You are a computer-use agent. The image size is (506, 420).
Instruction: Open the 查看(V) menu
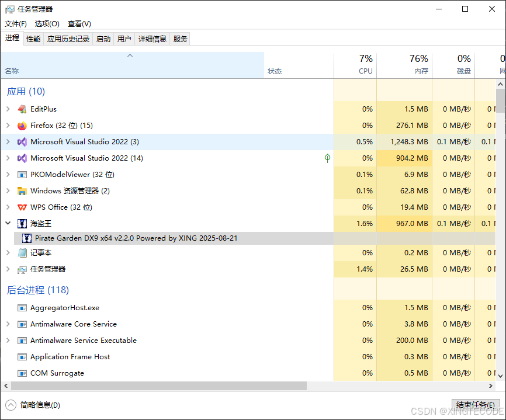[x=79, y=24]
